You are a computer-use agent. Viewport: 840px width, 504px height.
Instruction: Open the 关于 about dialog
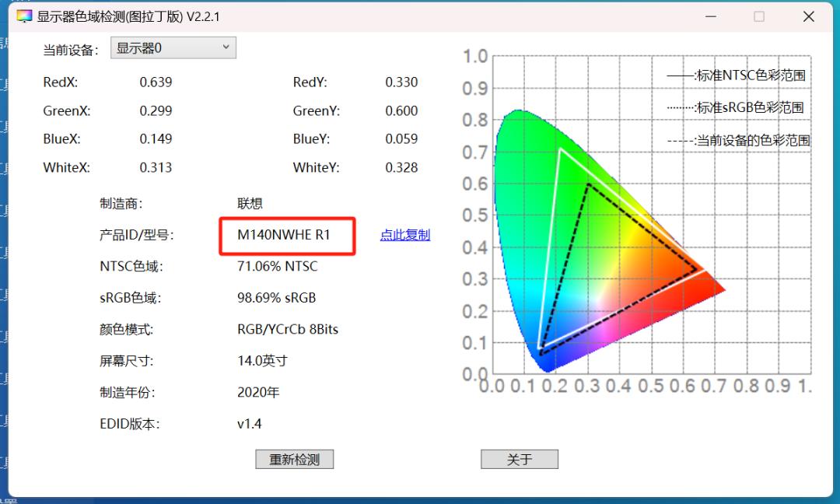519,459
